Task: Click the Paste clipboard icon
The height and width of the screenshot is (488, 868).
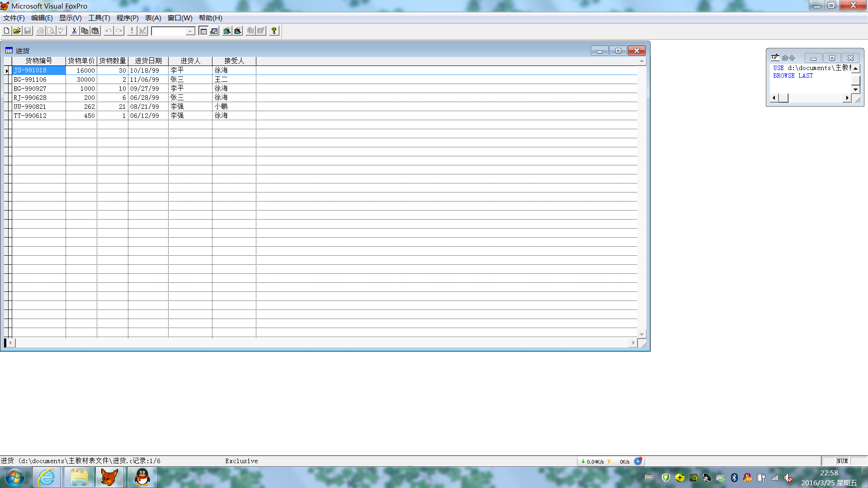Action: point(95,31)
